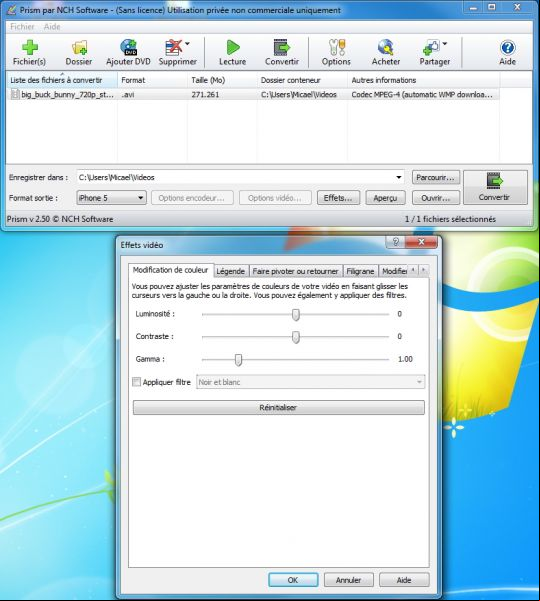This screenshot has height=601, width=540.
Task: Open the Noir et blanc filter dropdown
Action: (419, 382)
